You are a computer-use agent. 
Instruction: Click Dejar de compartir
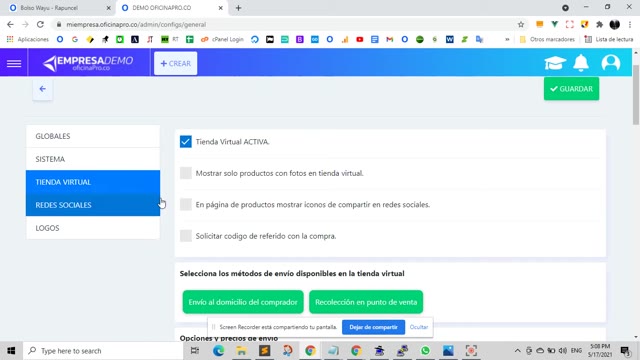[x=373, y=327]
